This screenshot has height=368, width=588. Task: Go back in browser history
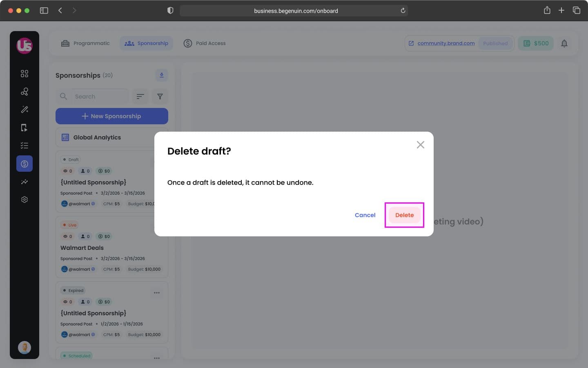pos(60,11)
